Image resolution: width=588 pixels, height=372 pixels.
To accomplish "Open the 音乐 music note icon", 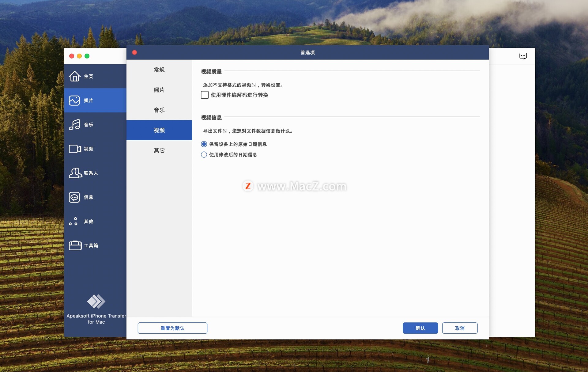I will click(x=74, y=125).
